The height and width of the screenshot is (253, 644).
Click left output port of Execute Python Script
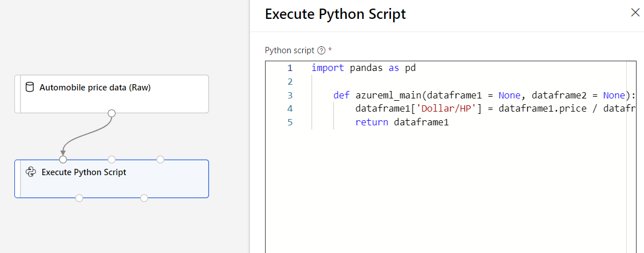[x=79, y=198]
